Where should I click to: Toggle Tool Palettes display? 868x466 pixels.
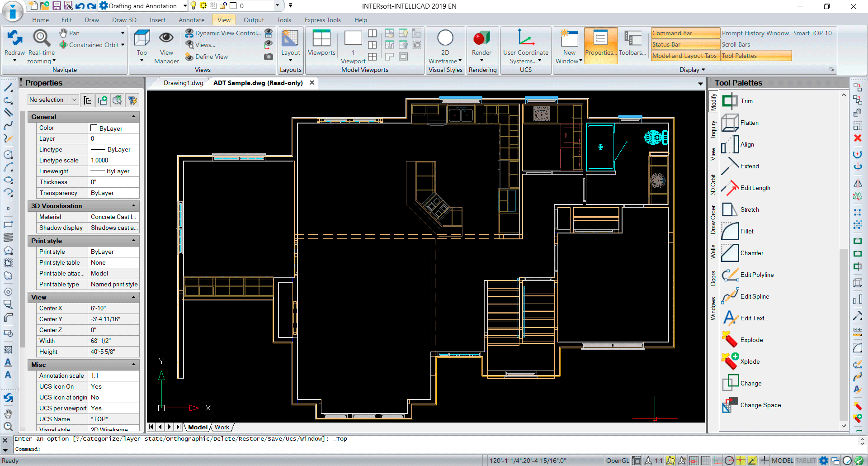click(756, 56)
